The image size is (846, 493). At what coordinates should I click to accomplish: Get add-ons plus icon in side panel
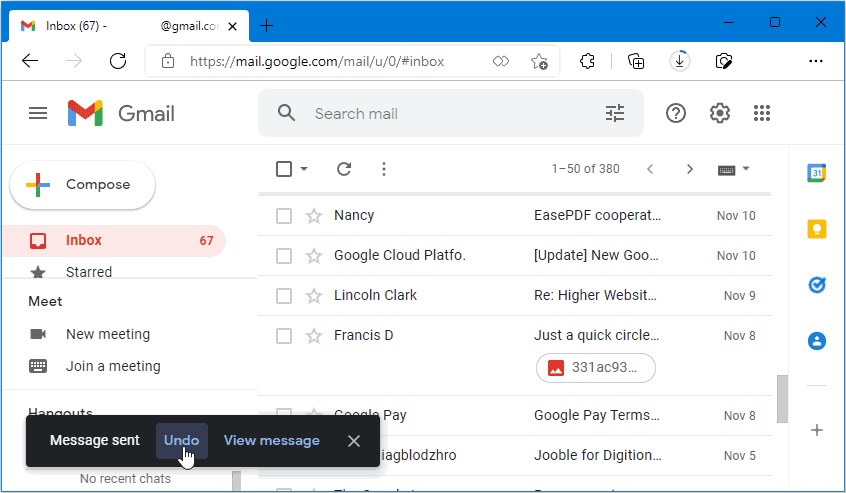(817, 430)
